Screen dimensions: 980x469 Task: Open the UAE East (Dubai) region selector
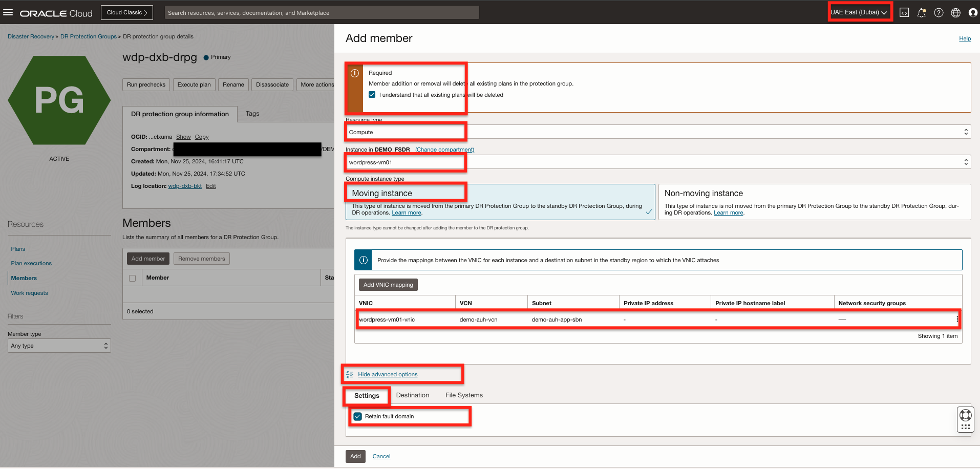coord(859,12)
